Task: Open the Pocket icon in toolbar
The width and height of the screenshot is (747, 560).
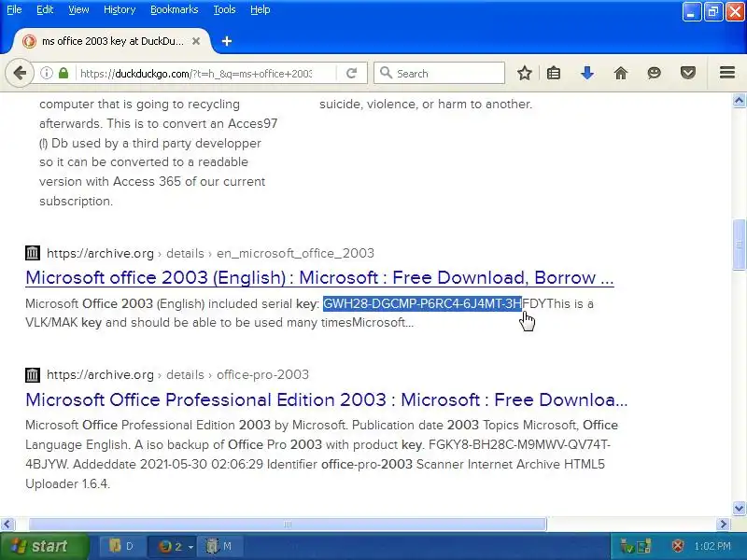Action: click(x=688, y=73)
